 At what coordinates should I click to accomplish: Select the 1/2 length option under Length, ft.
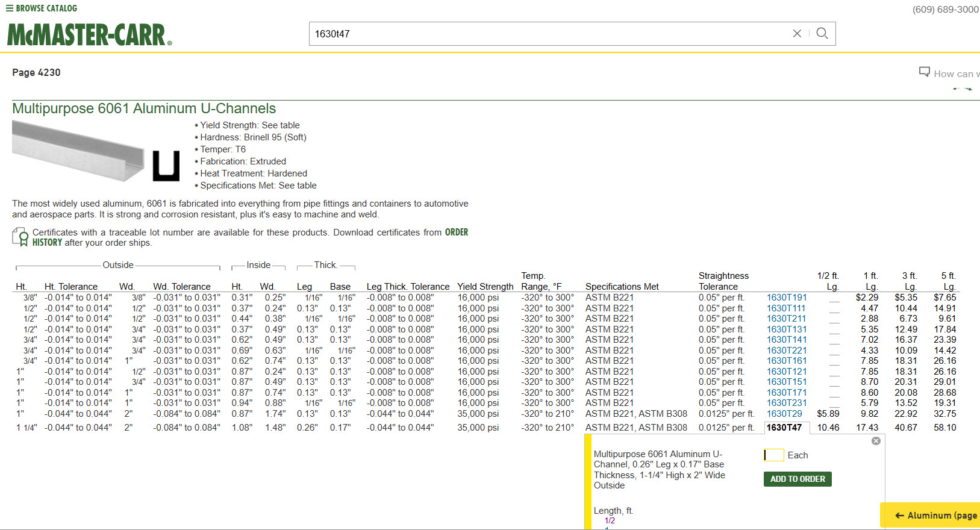point(610,521)
